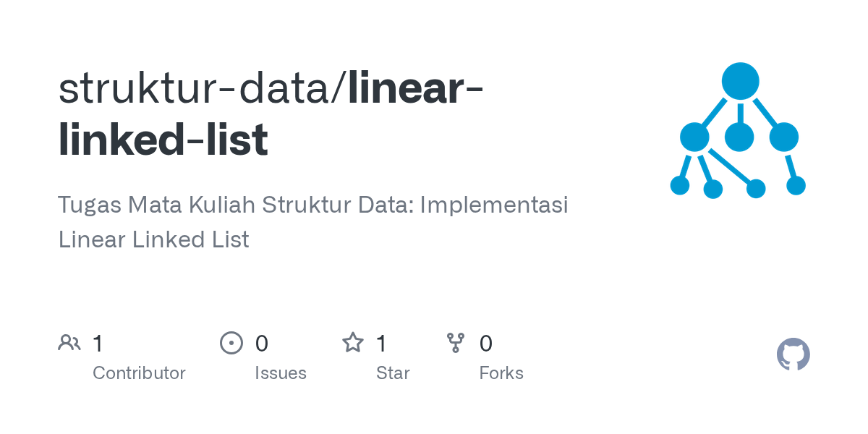Click the contributors people icon
Screen dimensions: 868x434
coord(69,343)
